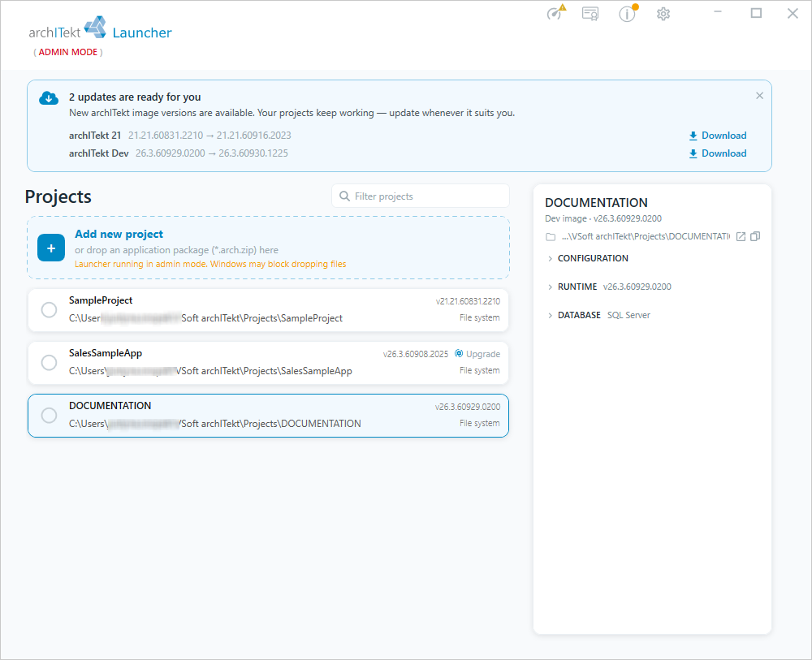Select the DOCUMENTATION radio button
Image resolution: width=812 pixels, height=660 pixels.
(x=50, y=415)
